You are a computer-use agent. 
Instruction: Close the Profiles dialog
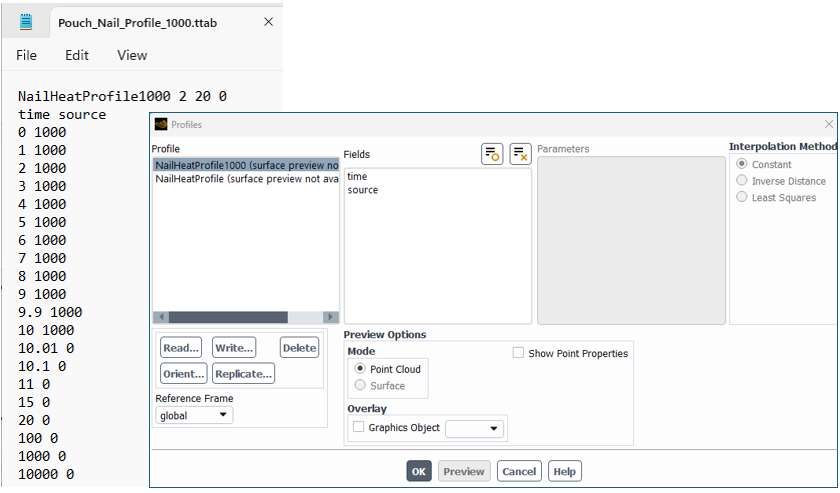tap(829, 124)
